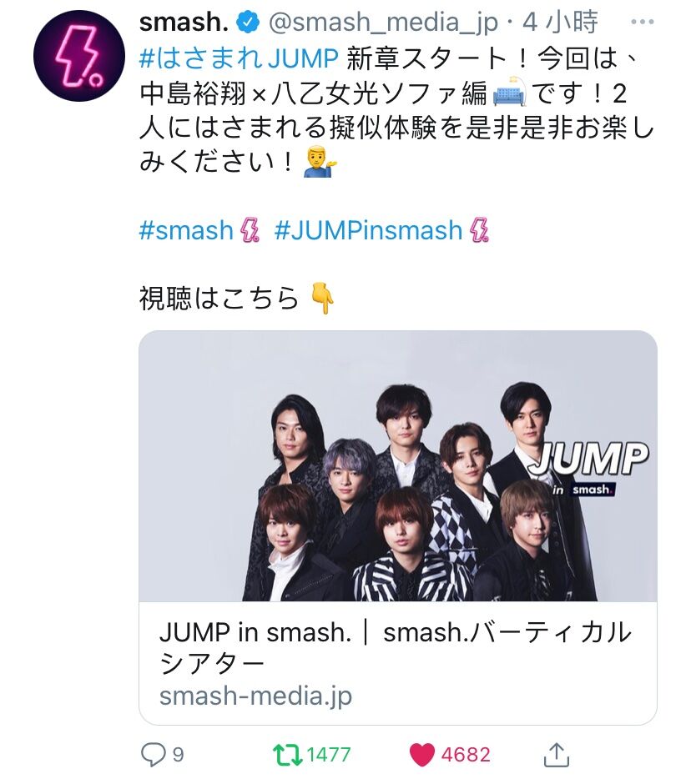Open the @smash_media_jp handle
The image size is (691, 784).
coord(383,23)
